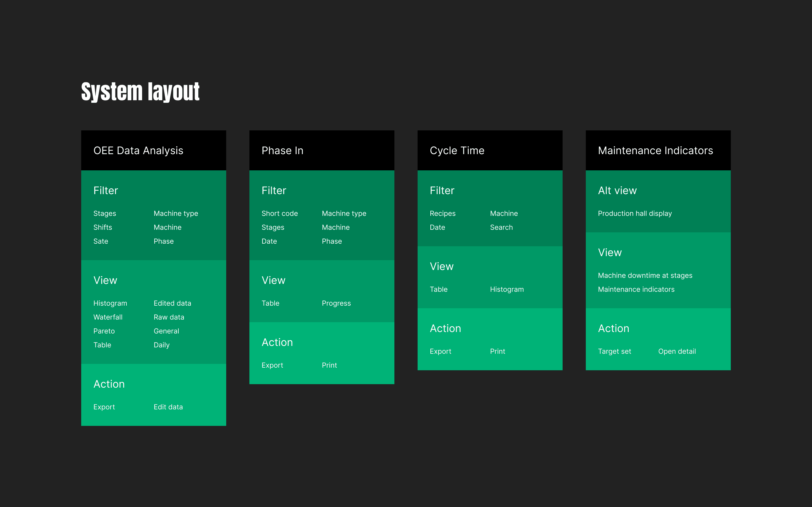Select Pareto view option

coord(104,331)
